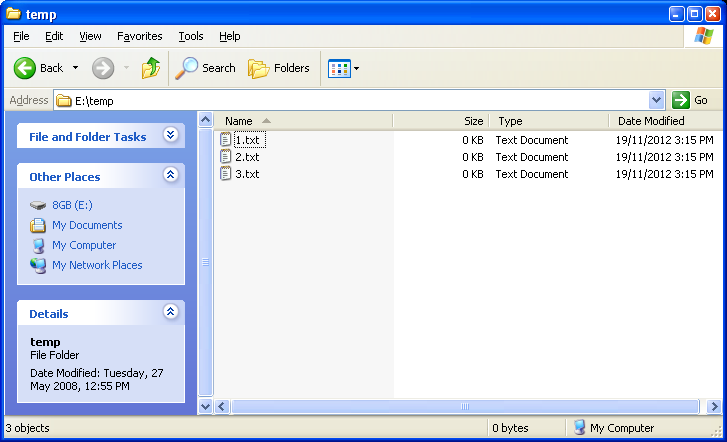
Task: Collapse the Other Places panel
Action: [x=170, y=175]
